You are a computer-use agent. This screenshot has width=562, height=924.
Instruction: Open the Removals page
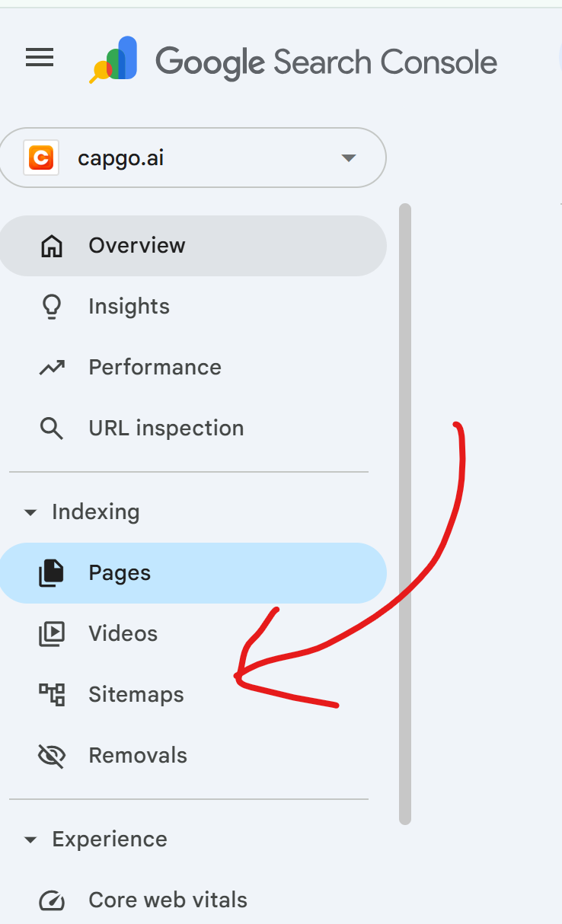tap(138, 756)
